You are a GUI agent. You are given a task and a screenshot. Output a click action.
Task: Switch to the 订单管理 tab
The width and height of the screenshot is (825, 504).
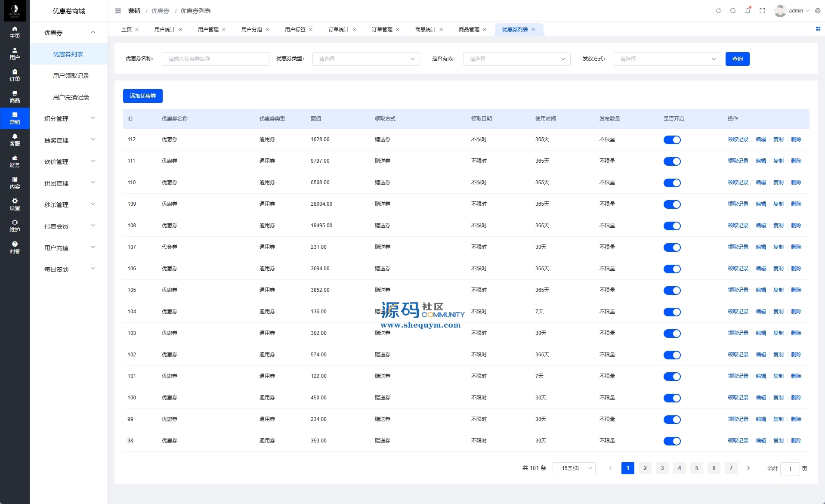pyautogui.click(x=382, y=30)
